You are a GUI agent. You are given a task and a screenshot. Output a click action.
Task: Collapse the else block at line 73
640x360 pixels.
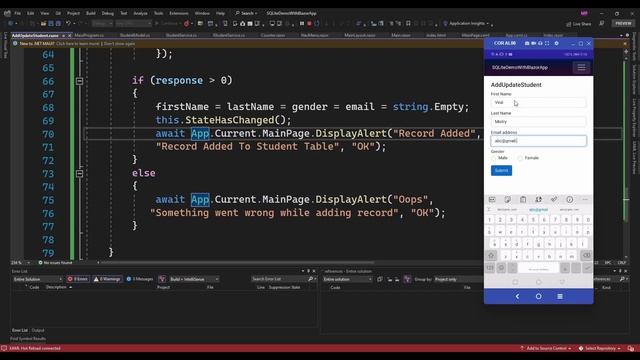[80, 174]
